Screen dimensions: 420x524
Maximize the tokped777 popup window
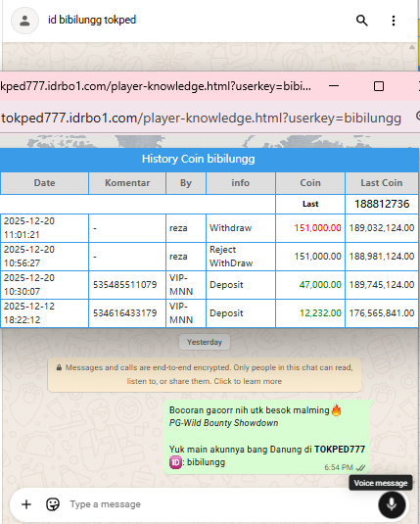click(378, 86)
